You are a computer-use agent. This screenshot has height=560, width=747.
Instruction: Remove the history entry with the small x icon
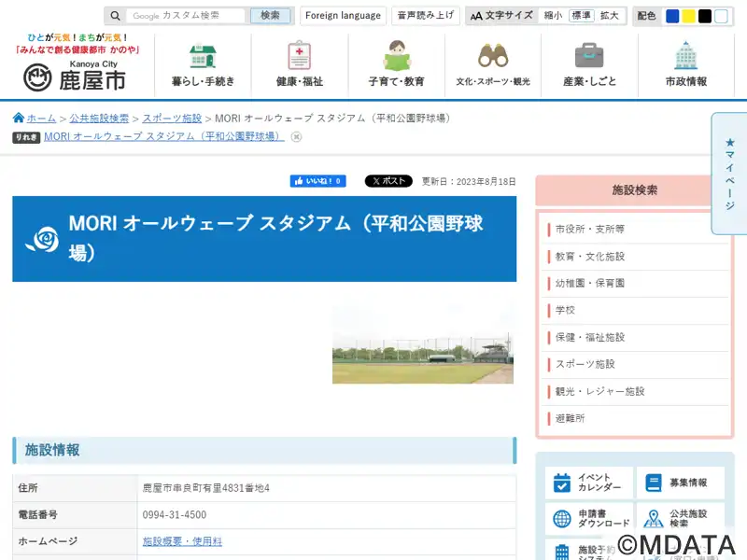[x=296, y=136]
